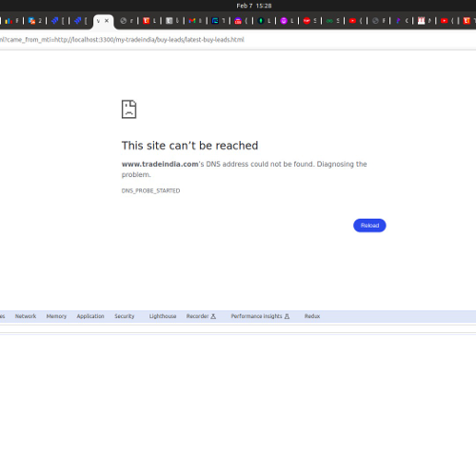Screen dimensions: 476x476
Task: Switch to the purple circle icon tab
Action: [x=287, y=21]
